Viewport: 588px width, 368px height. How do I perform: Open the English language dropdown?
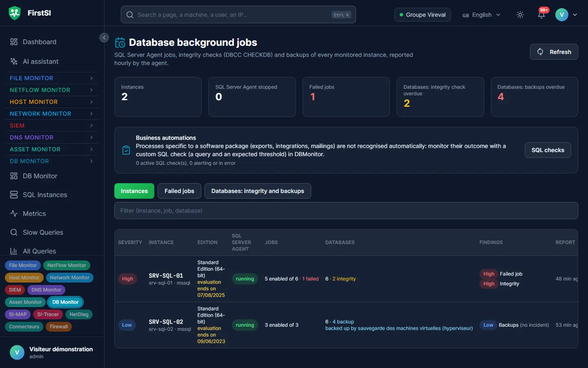481,15
